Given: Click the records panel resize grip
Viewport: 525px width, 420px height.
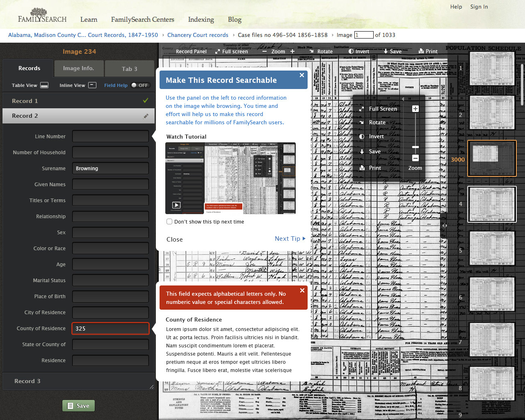Looking at the screenshot, I should click(x=151, y=386).
